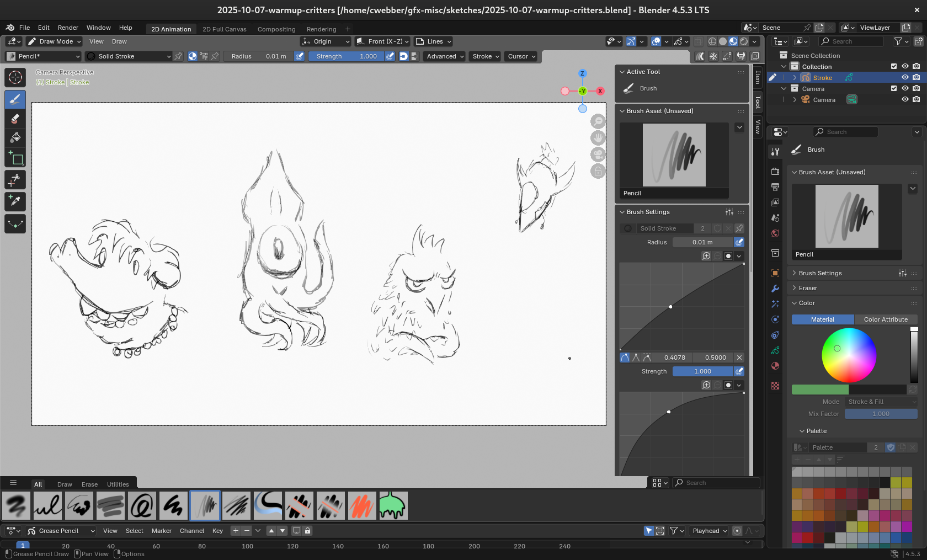Switch to the Compositing workspace tab

(x=276, y=29)
